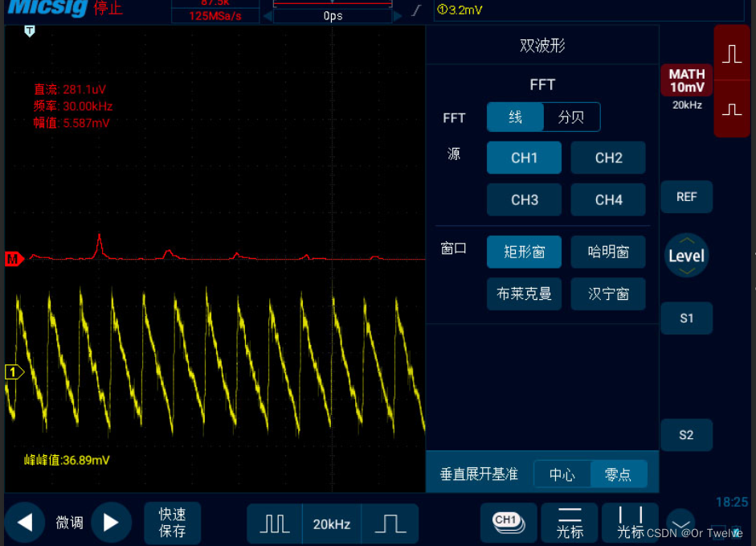Screen dimensions: 756x546
Task: Tap the 直流: 281.1uV measurement
Action: 70,89
